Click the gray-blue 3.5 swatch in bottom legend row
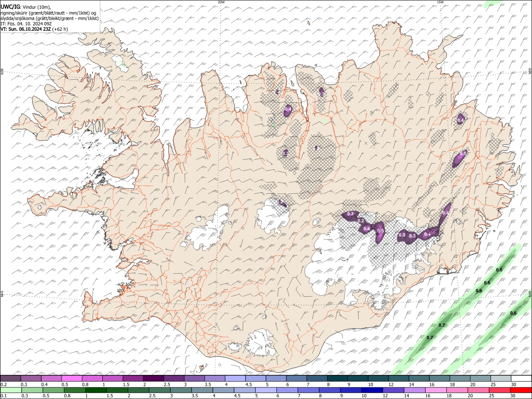The height and width of the screenshot is (399, 532). point(202,390)
